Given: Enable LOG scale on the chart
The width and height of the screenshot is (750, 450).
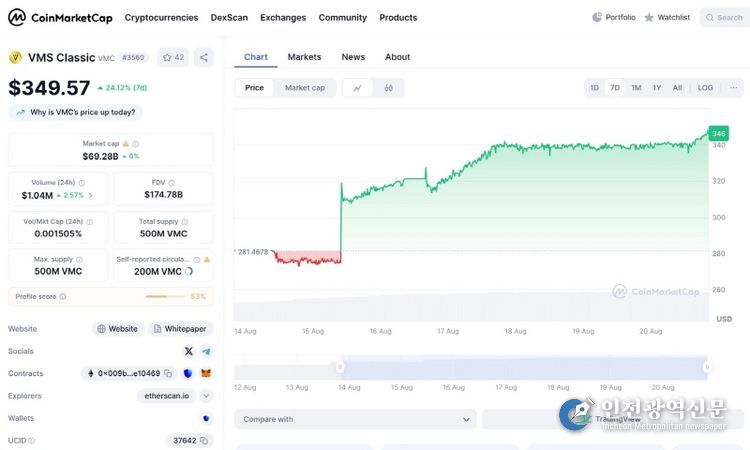Looking at the screenshot, I should point(705,88).
